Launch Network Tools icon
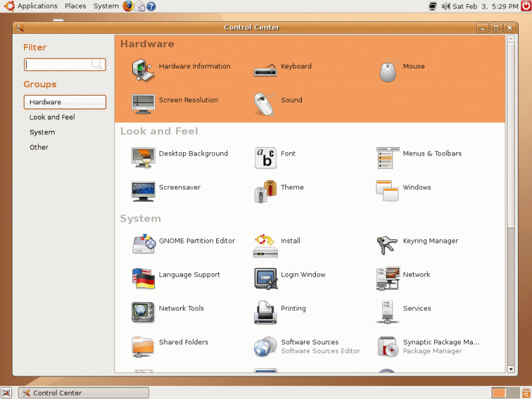Screen dimensions: 532x399 click(x=143, y=312)
